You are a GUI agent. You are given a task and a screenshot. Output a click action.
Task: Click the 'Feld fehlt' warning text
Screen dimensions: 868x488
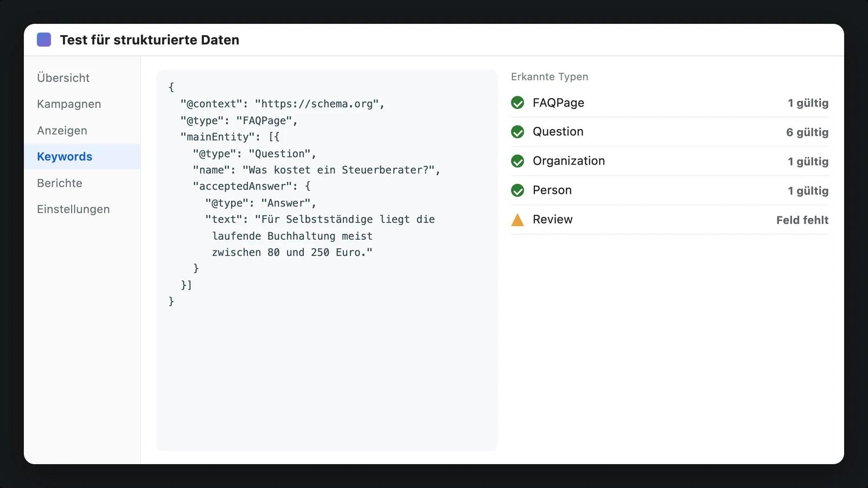tap(802, 220)
